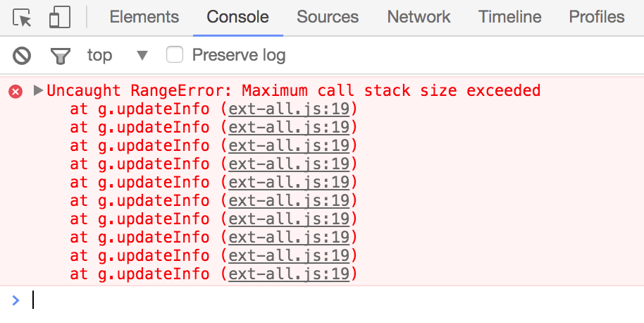Click the blue console prompt chevron

click(16, 300)
